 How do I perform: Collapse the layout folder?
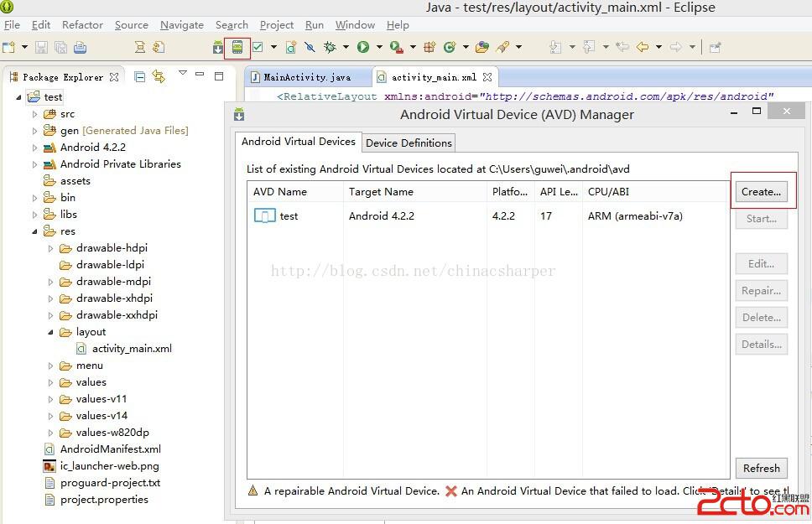click(x=50, y=332)
